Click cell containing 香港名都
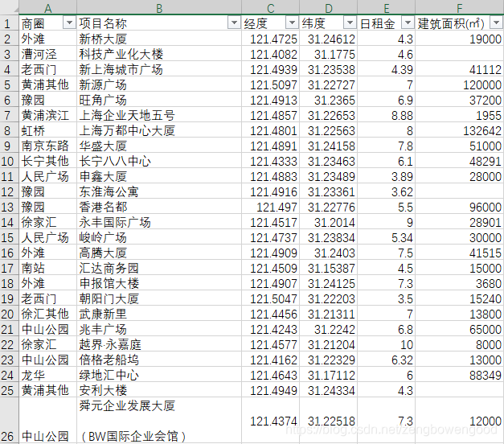Screen dimensions: 504x444 pos(159,207)
